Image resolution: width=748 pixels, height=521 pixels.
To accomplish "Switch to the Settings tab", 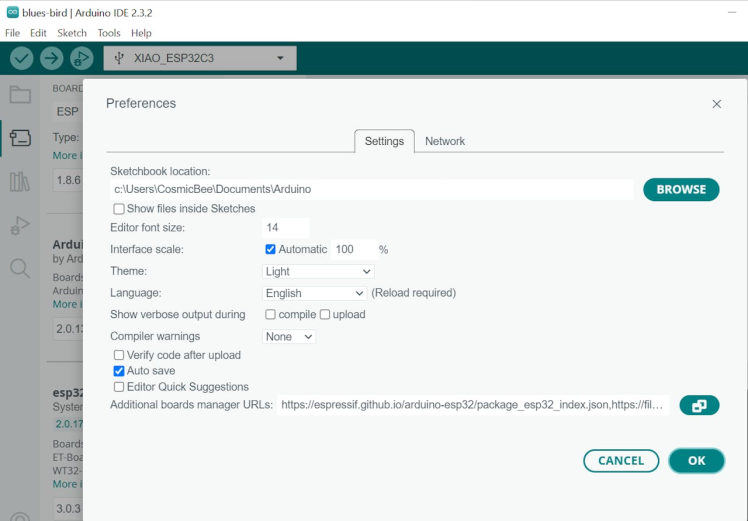I will (x=384, y=141).
